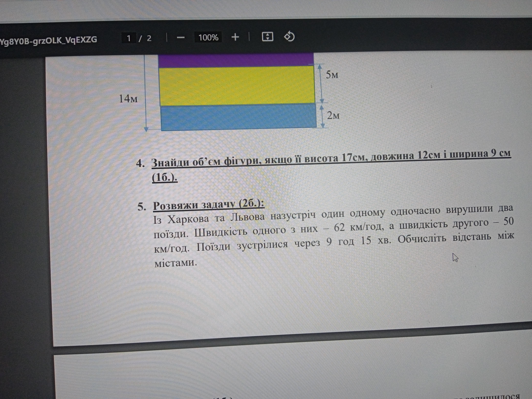Click the rotate document icon
Image resolution: width=532 pixels, height=399 pixels.
tap(289, 37)
